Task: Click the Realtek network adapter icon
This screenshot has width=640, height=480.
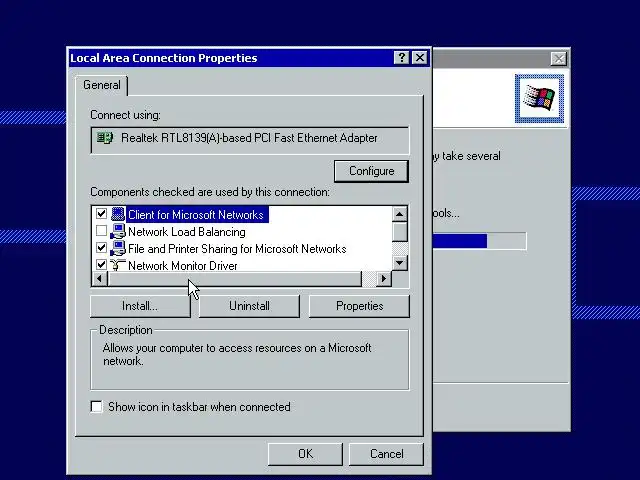Action: pyautogui.click(x=105, y=138)
